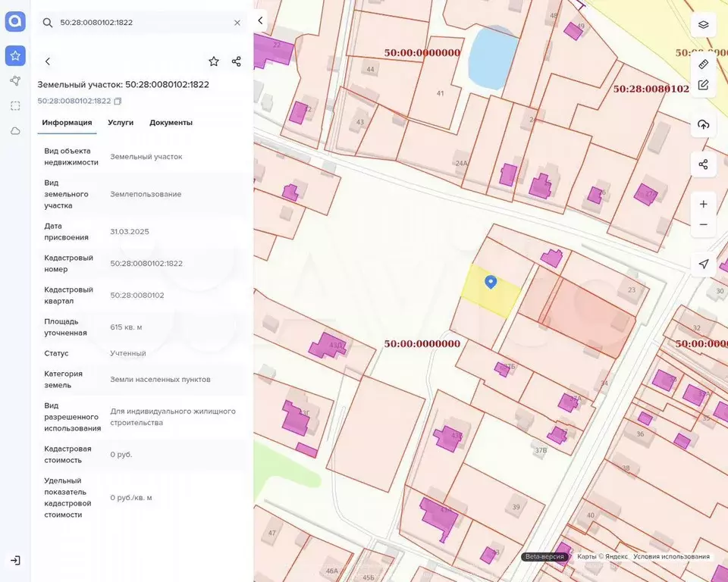This screenshot has height=582, width=728.
Task: Add parcel to favorites with star outline
Action: tap(214, 61)
